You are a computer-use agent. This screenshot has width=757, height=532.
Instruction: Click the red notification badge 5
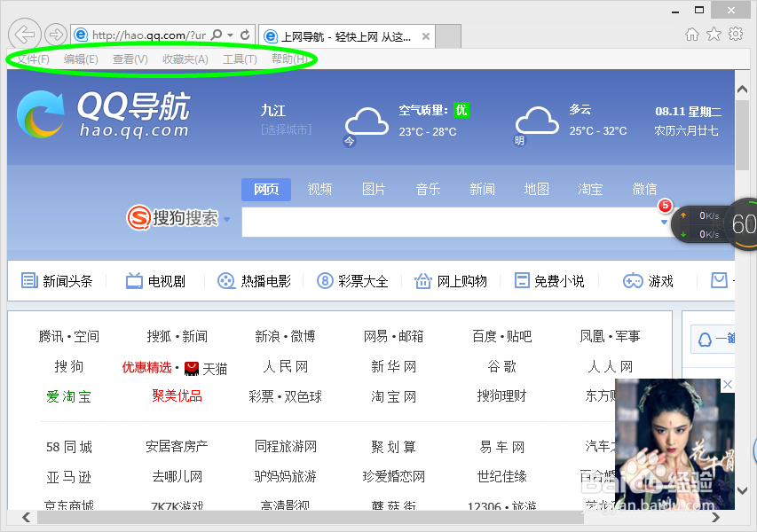[666, 206]
